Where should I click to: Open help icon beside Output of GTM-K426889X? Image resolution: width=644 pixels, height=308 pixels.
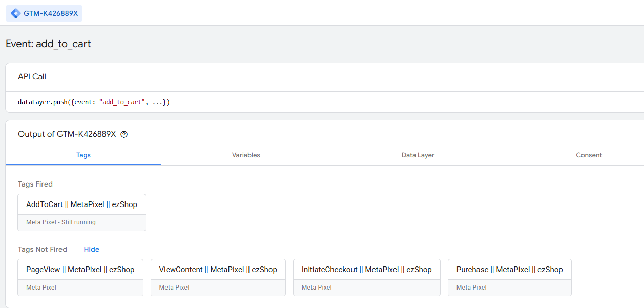[124, 134]
